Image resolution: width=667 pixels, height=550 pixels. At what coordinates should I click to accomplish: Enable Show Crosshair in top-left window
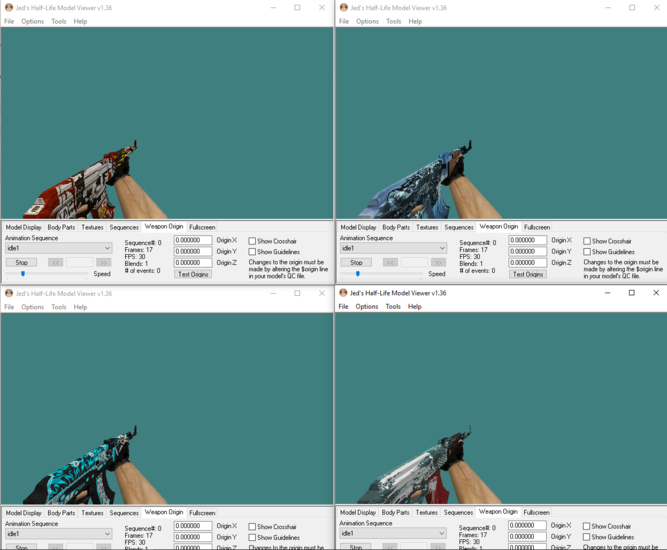pos(253,241)
